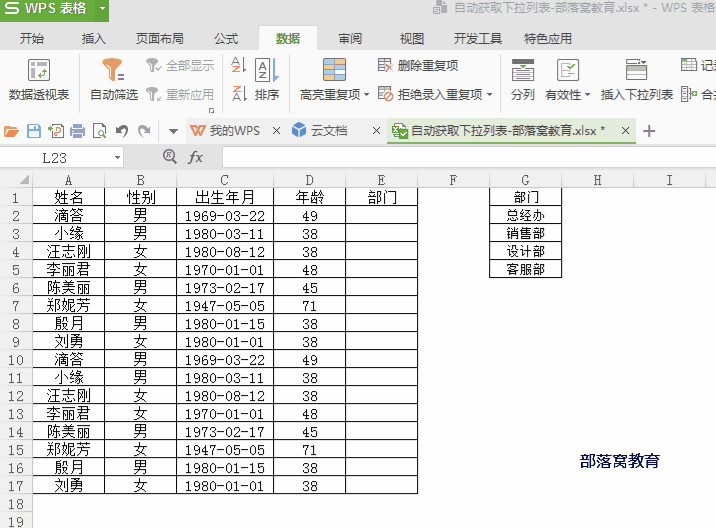Enable 自动筛选 auto filter
The height and width of the screenshot is (528, 716).
point(113,80)
